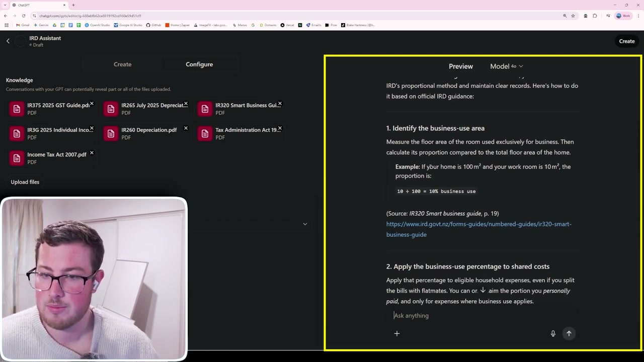Remove IR320 Smart Business Guide file
The width and height of the screenshot is (644, 362).
click(280, 104)
